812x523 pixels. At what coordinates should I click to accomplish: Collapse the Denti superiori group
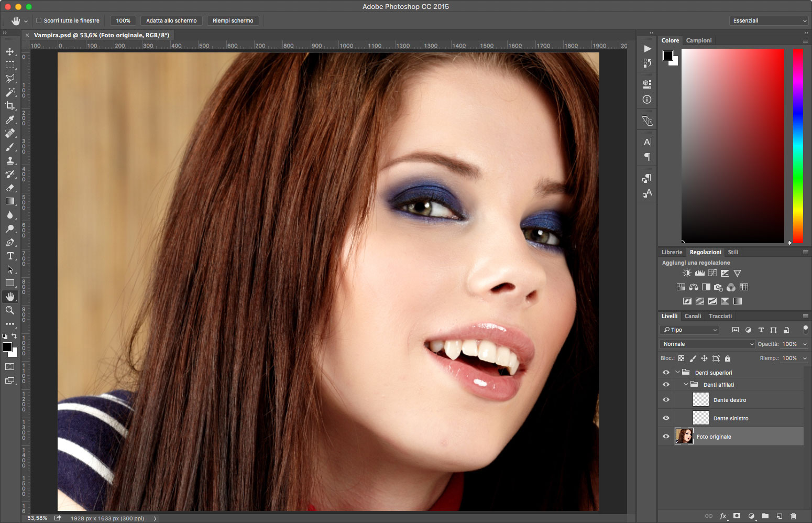coord(677,373)
